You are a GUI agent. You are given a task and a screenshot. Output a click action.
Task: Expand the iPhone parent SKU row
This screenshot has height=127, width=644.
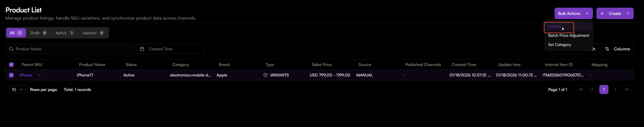tap(40, 75)
